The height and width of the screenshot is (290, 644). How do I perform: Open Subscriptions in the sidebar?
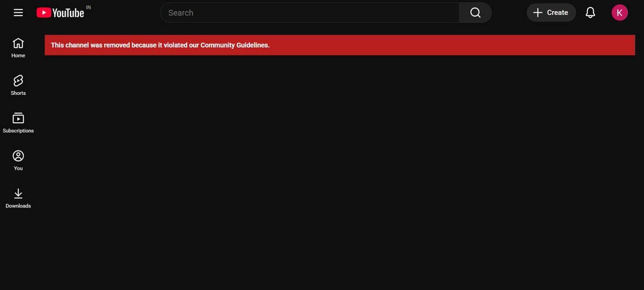click(18, 123)
